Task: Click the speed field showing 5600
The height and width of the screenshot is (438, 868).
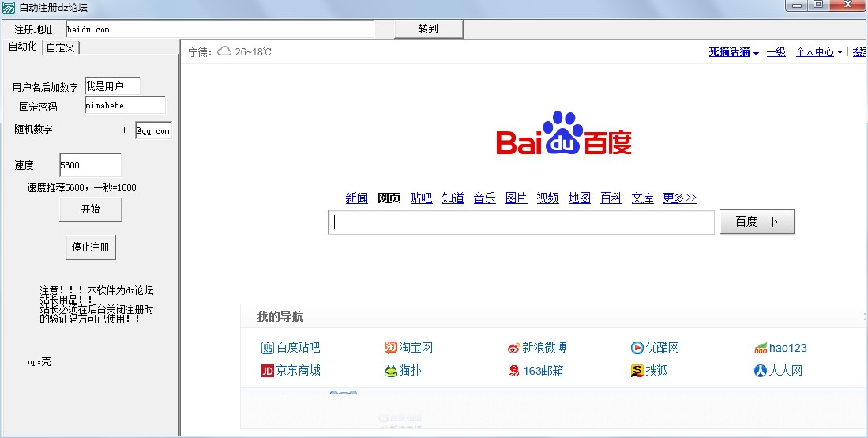Action: [x=90, y=165]
